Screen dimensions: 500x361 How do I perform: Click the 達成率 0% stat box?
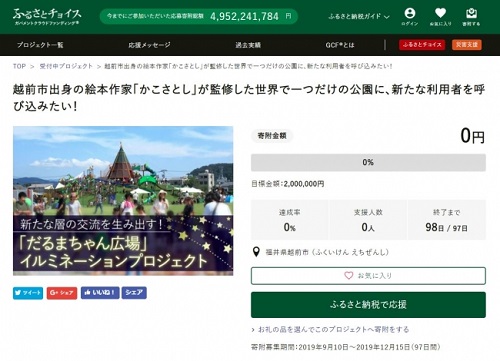click(289, 220)
